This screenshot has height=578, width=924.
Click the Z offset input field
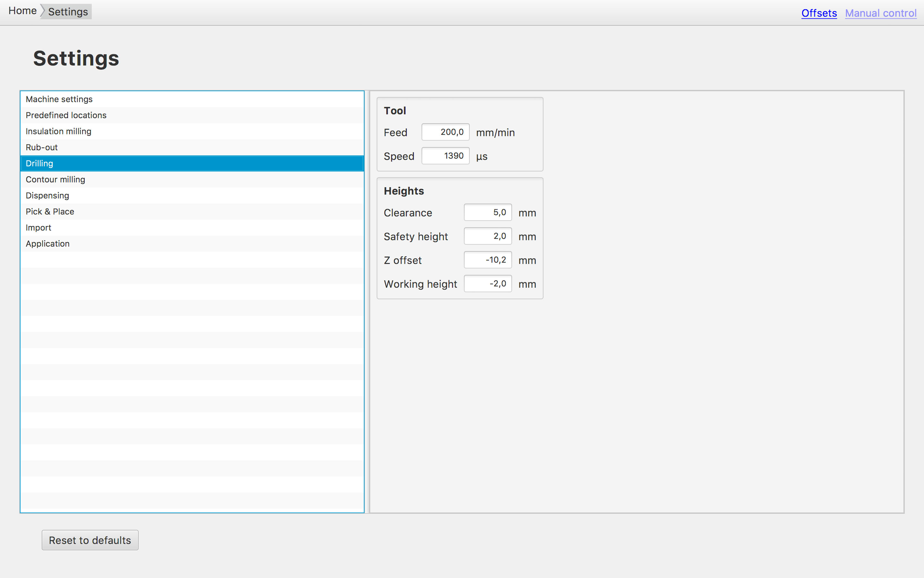(488, 260)
